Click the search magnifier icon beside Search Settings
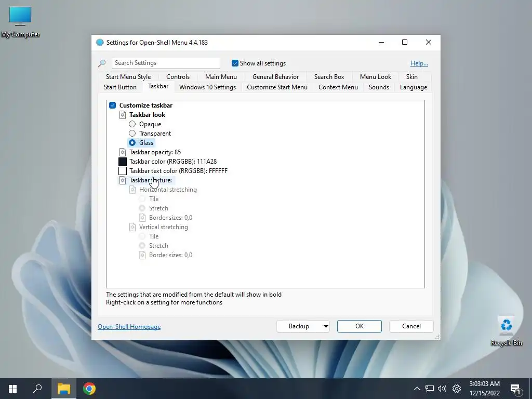The image size is (532, 399). point(102,63)
